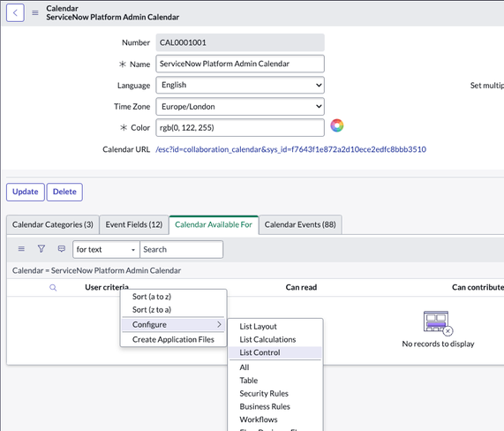Select Security Rules in submenu
Screen dimensions: 504x431
tap(264, 393)
